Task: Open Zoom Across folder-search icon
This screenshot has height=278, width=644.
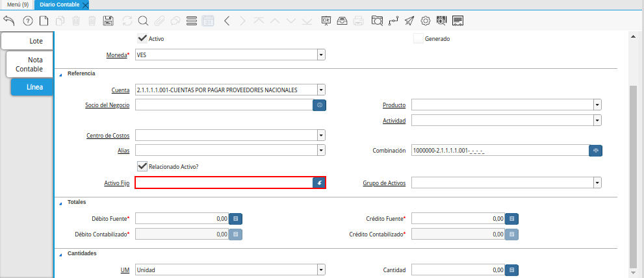Action: [377, 21]
